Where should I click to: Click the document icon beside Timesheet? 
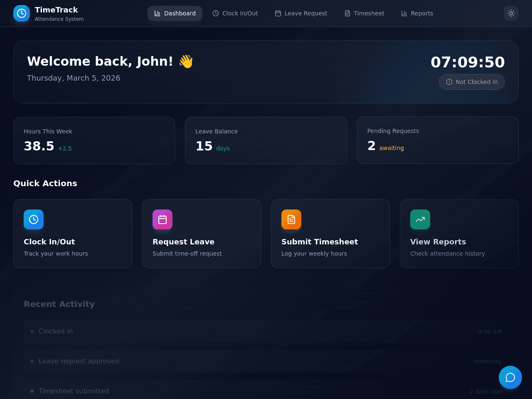pyautogui.click(x=347, y=13)
